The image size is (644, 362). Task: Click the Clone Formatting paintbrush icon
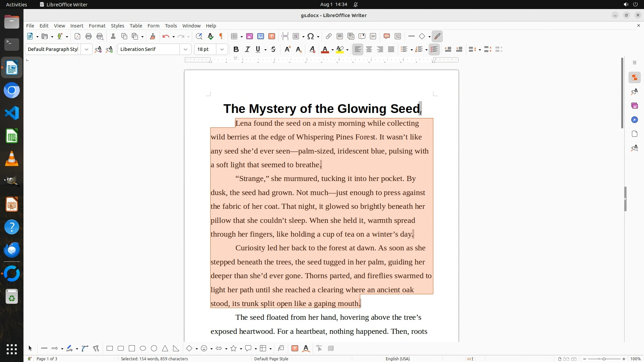coord(153,37)
